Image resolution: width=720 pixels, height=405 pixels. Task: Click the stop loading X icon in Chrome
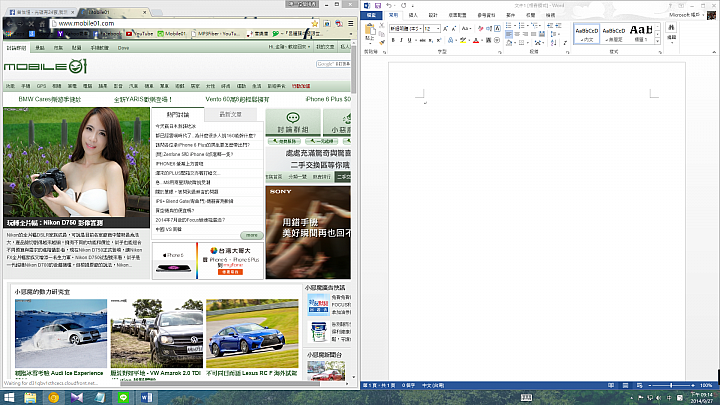point(31,23)
